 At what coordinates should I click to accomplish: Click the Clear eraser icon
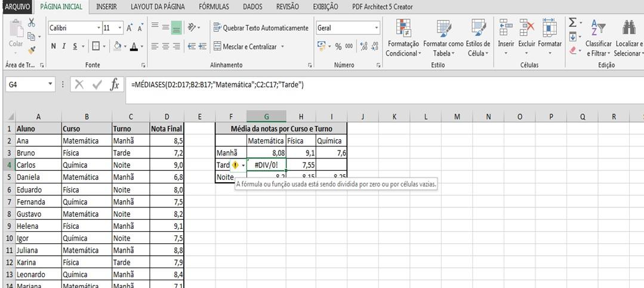pos(572,50)
